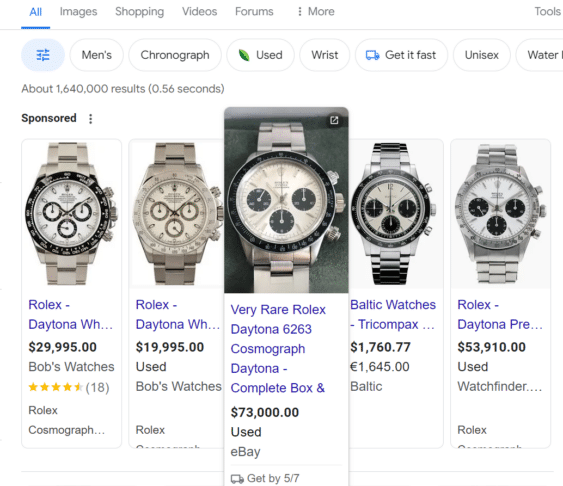Open the Tools options
Image resolution: width=563 pixels, height=486 pixels.
pyautogui.click(x=547, y=12)
